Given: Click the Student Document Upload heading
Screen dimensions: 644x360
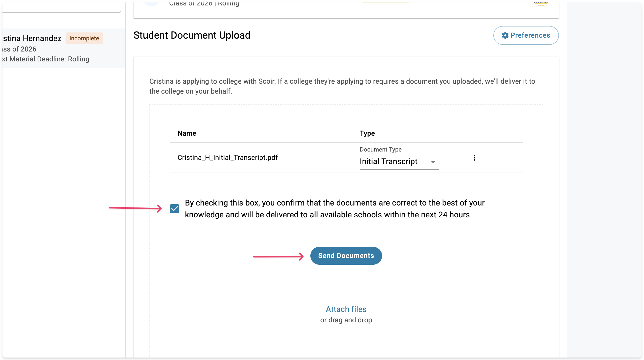Looking at the screenshot, I should [192, 35].
